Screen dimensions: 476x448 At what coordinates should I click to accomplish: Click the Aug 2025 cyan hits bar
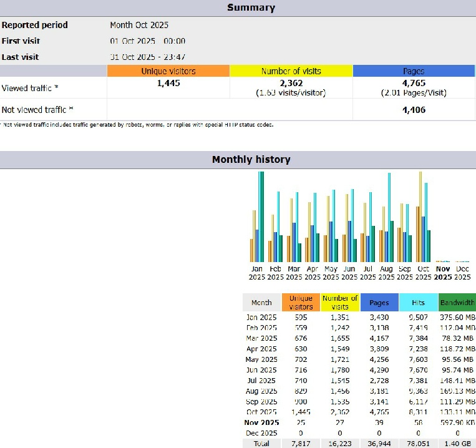(389, 218)
